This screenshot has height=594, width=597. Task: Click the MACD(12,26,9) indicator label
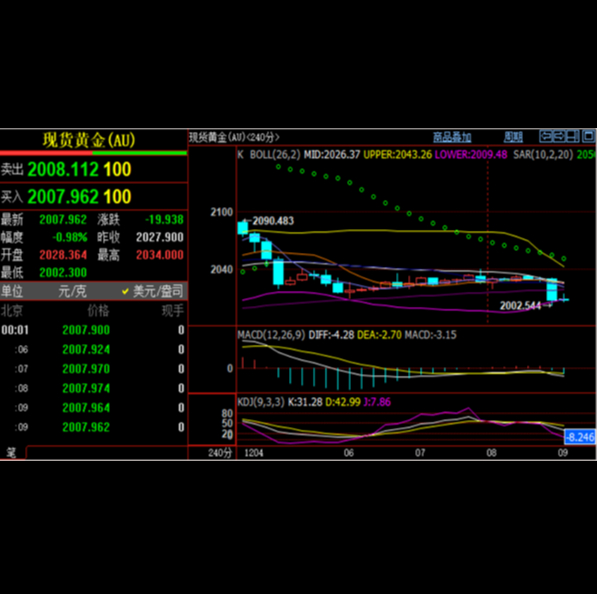click(x=271, y=335)
